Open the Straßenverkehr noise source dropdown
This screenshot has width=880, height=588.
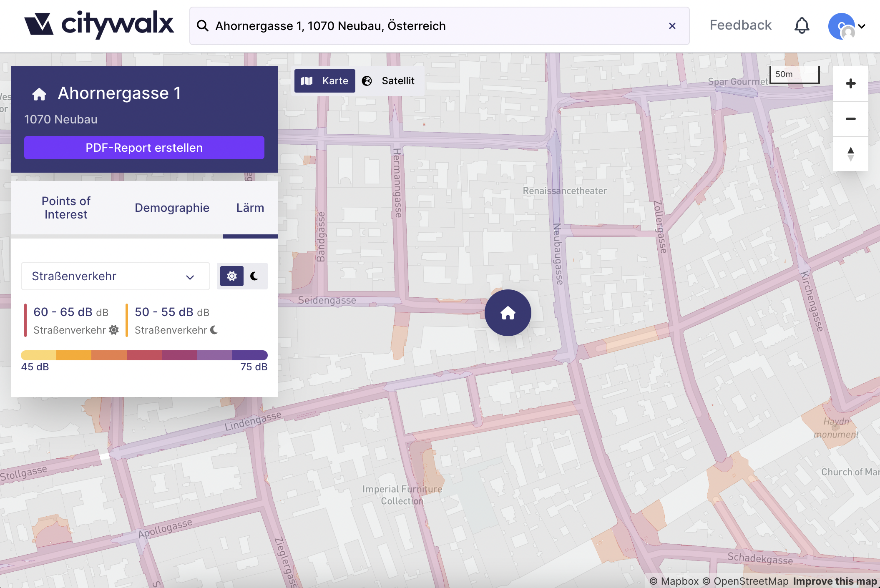(116, 276)
